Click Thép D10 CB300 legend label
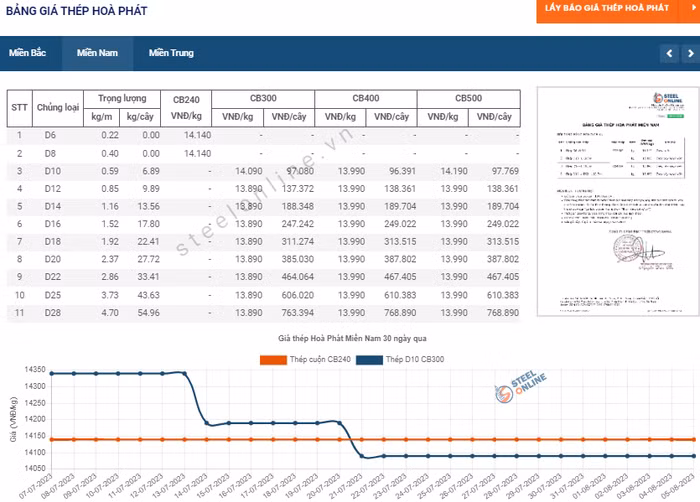700x502 pixels. click(x=415, y=360)
